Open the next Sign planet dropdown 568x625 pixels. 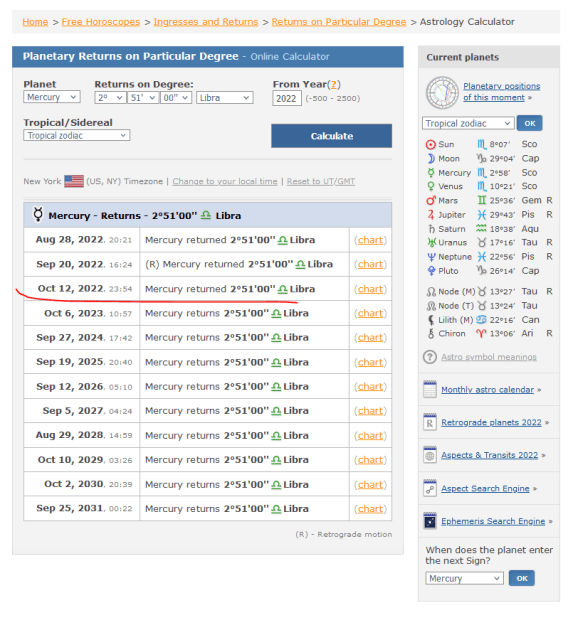pos(464,578)
